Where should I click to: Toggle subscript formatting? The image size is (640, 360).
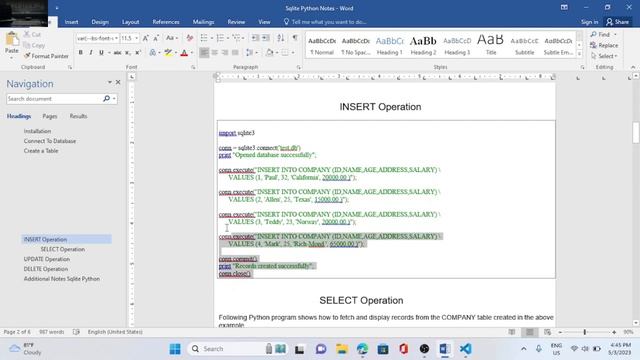pos(128,53)
